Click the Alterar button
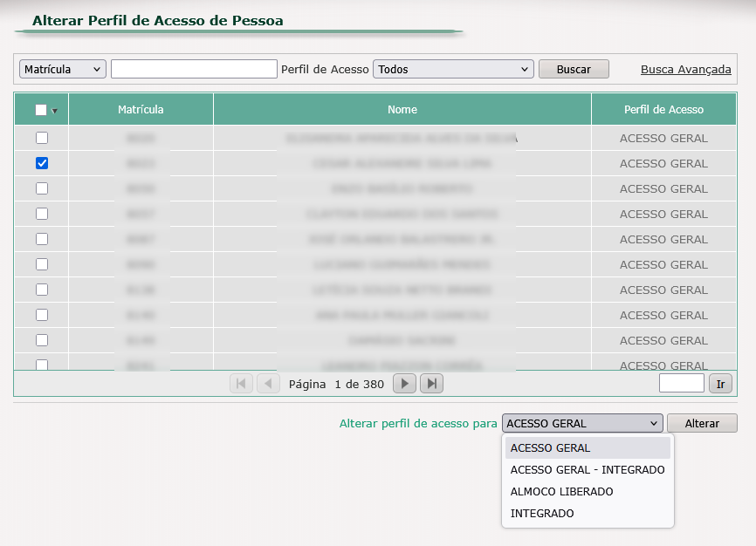 [x=702, y=423]
